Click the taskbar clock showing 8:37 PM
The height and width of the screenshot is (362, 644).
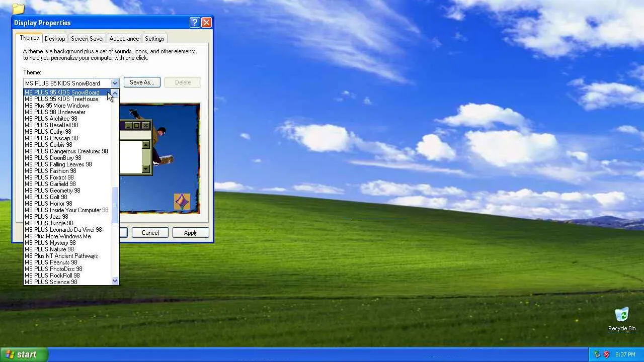pos(625,354)
